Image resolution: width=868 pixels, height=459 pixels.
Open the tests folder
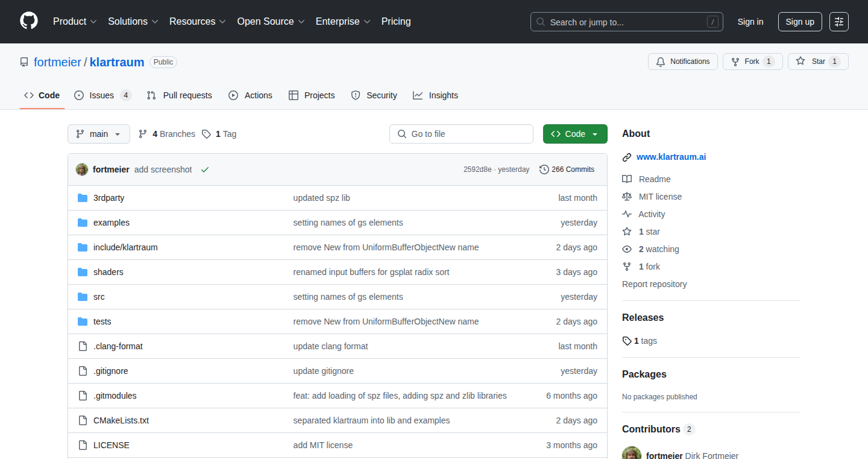[102, 321]
